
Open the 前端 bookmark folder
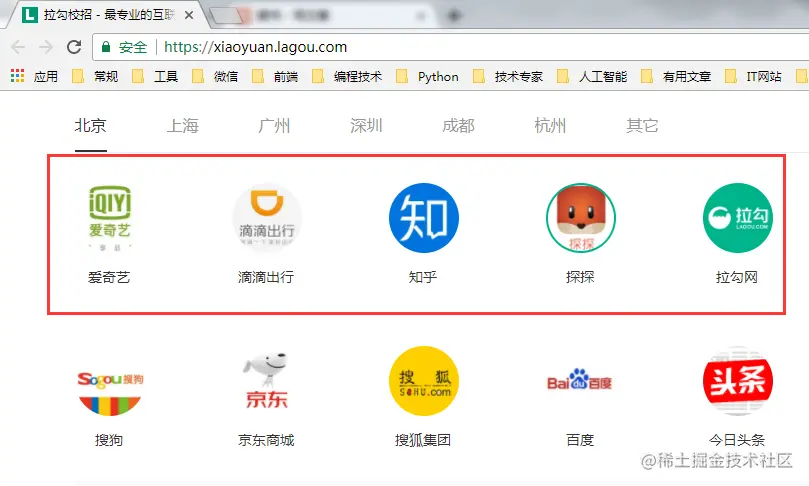pyautogui.click(x=275, y=76)
